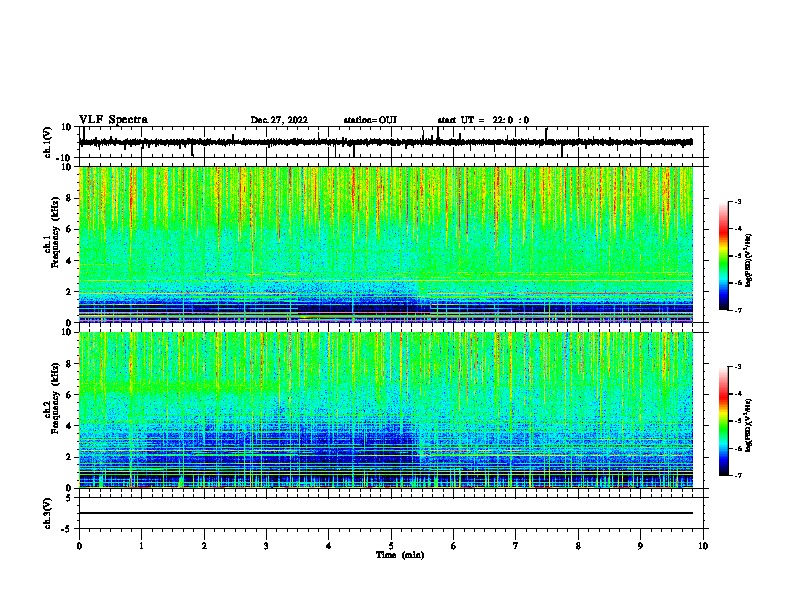Click the ch.1 spectrogram color bar
The height and width of the screenshot is (612, 792).
(x=723, y=256)
